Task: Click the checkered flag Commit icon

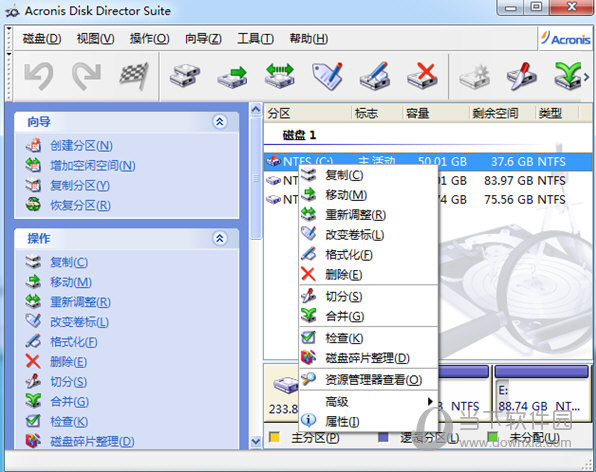Action: pyautogui.click(x=134, y=76)
